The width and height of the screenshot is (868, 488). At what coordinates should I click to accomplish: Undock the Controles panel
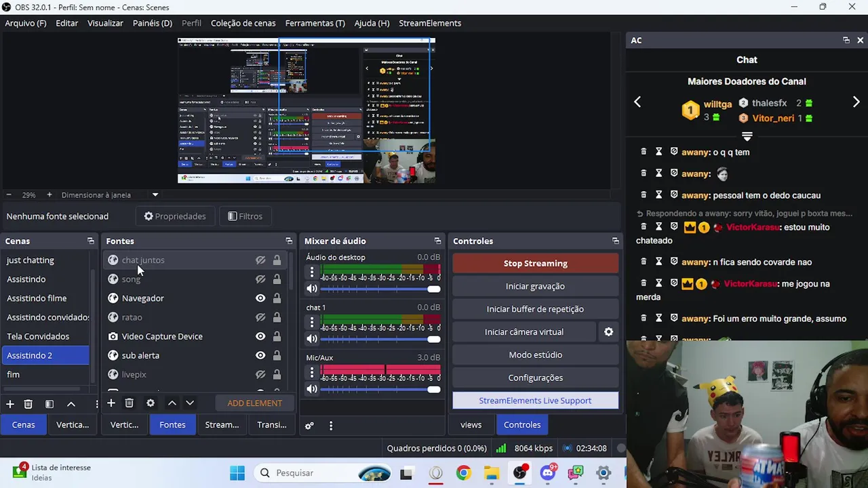click(616, 241)
